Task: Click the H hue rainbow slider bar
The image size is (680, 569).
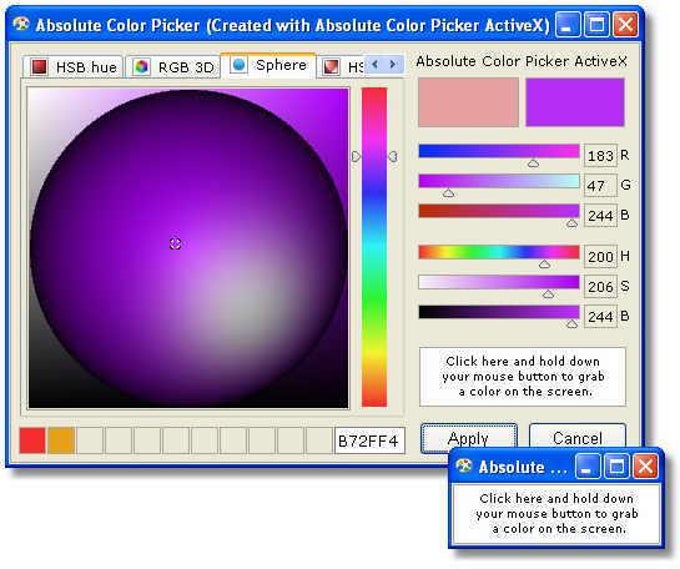Action: pos(499,252)
